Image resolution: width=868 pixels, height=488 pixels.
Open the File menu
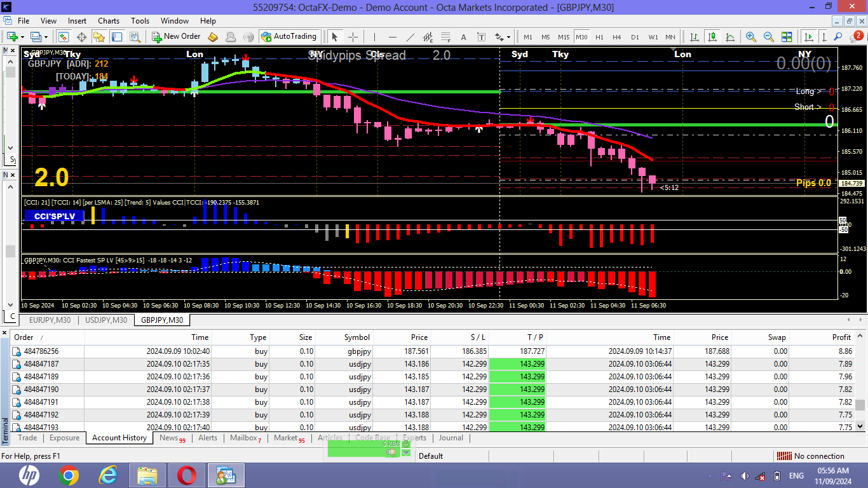(24, 21)
